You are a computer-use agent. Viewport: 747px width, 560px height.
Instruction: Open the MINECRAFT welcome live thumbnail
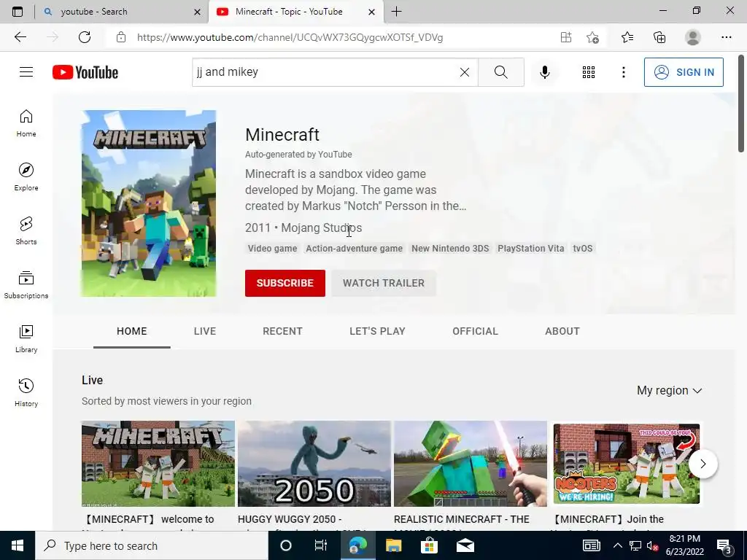158,463
